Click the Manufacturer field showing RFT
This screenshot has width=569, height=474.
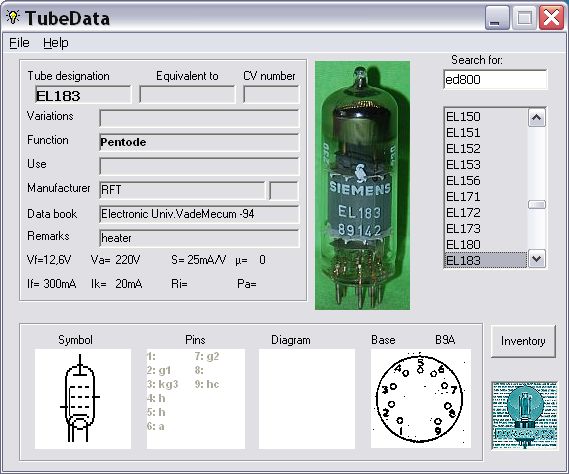tap(182, 190)
